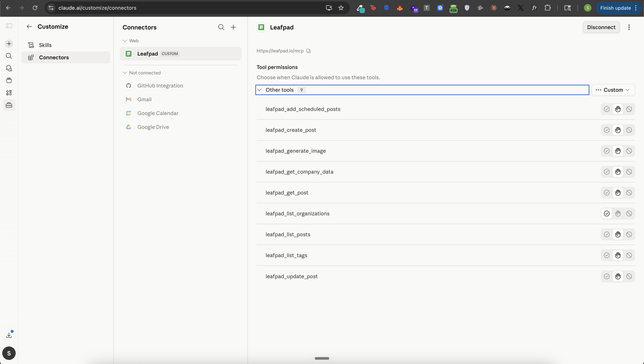Open Finish update menu dots
The image size is (644, 364).
(x=636, y=8)
